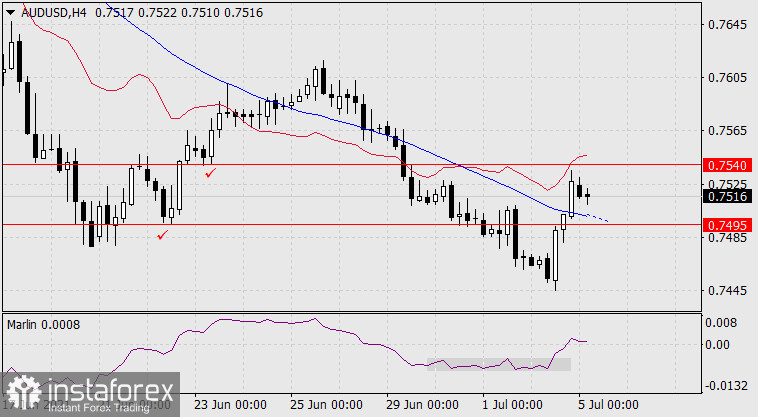Click the gray shaded rectangle in Marlin panel
Screen dimensions: 758x417
(498, 365)
